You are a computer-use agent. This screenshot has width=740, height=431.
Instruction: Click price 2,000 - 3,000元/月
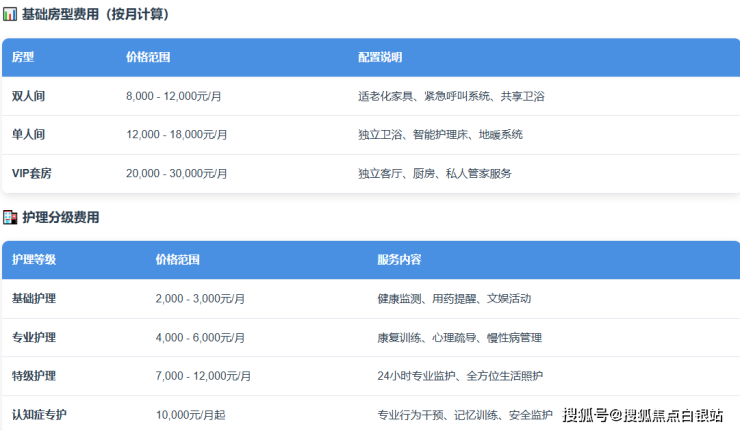coord(200,299)
